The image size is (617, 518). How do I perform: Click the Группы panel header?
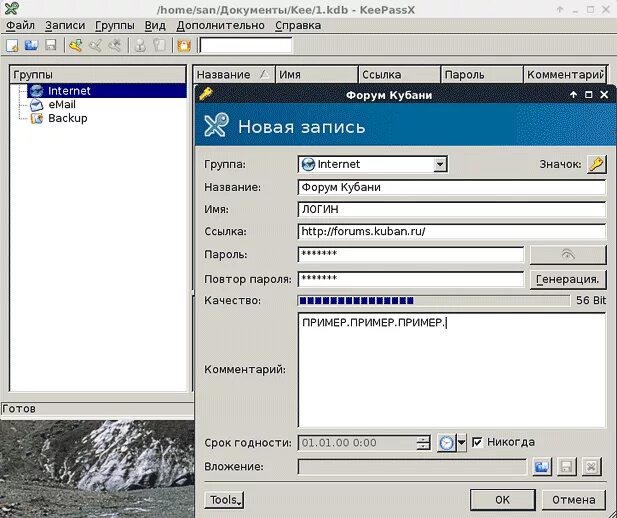(98, 75)
